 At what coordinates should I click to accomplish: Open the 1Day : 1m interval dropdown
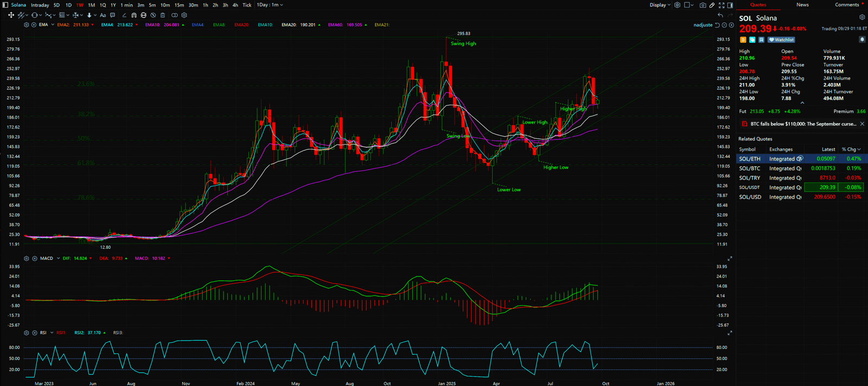tap(270, 5)
